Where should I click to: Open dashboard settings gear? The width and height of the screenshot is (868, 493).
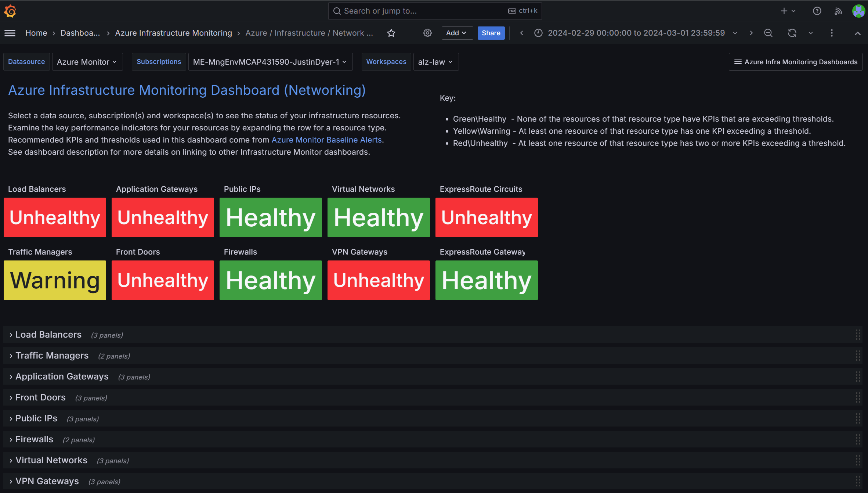[x=427, y=33]
